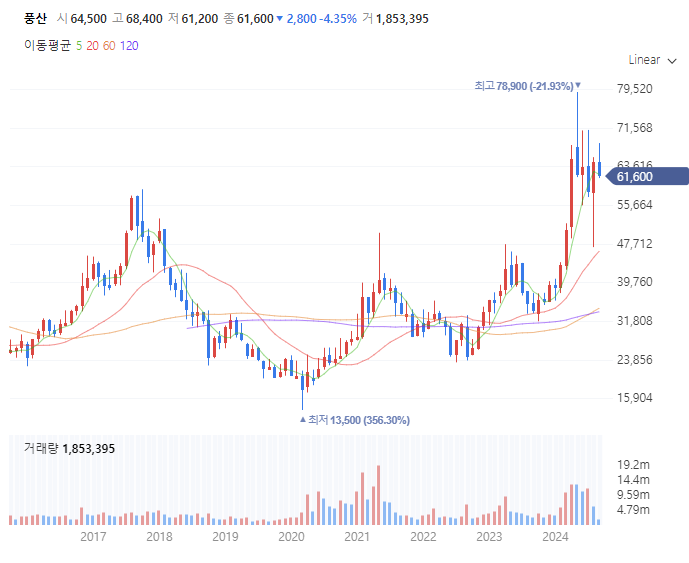Image resolution: width=689 pixels, height=563 pixels.
Task: Click the 최고 78,900 high marker
Action: [527, 86]
